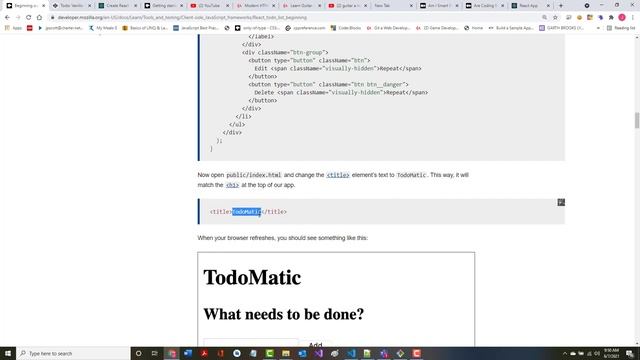Close the active Beginning MDN tab

pyautogui.click(x=44, y=6)
